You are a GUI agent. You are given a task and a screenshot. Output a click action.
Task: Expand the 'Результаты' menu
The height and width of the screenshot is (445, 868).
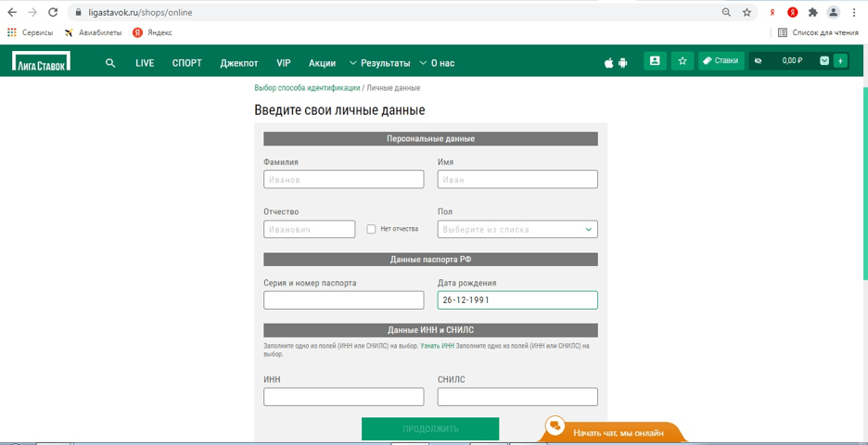tap(380, 63)
